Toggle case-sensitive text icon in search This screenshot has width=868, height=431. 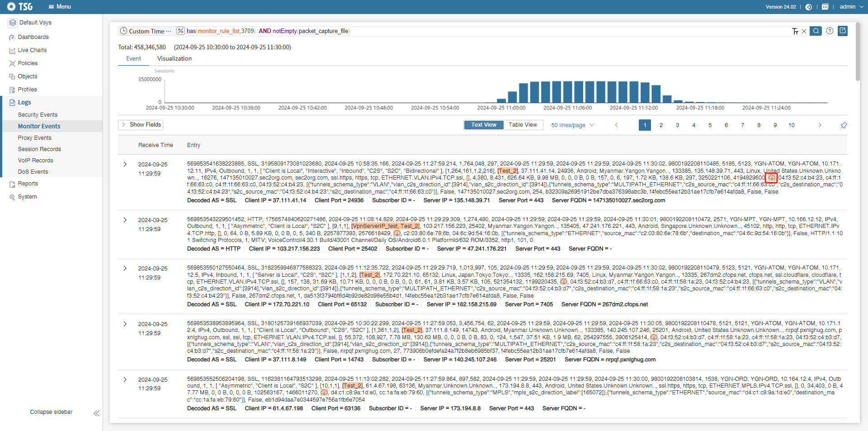[x=795, y=31]
